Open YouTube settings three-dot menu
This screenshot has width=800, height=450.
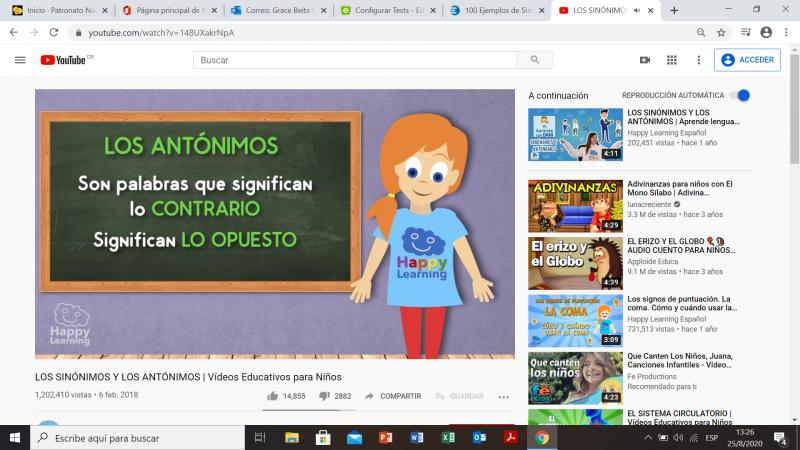point(698,60)
